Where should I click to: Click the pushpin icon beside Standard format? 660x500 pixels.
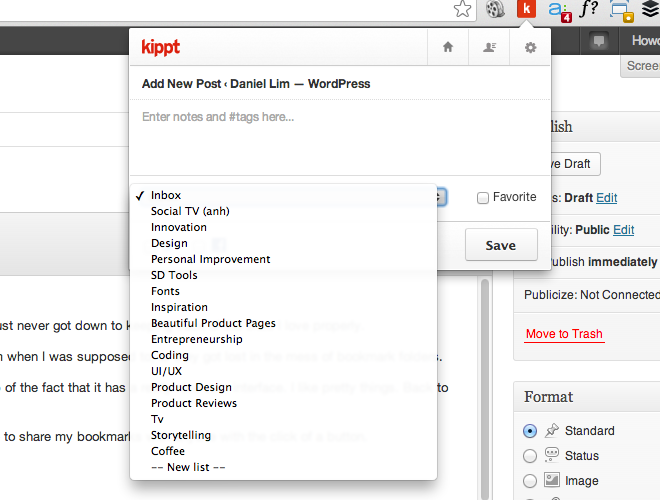pos(551,430)
